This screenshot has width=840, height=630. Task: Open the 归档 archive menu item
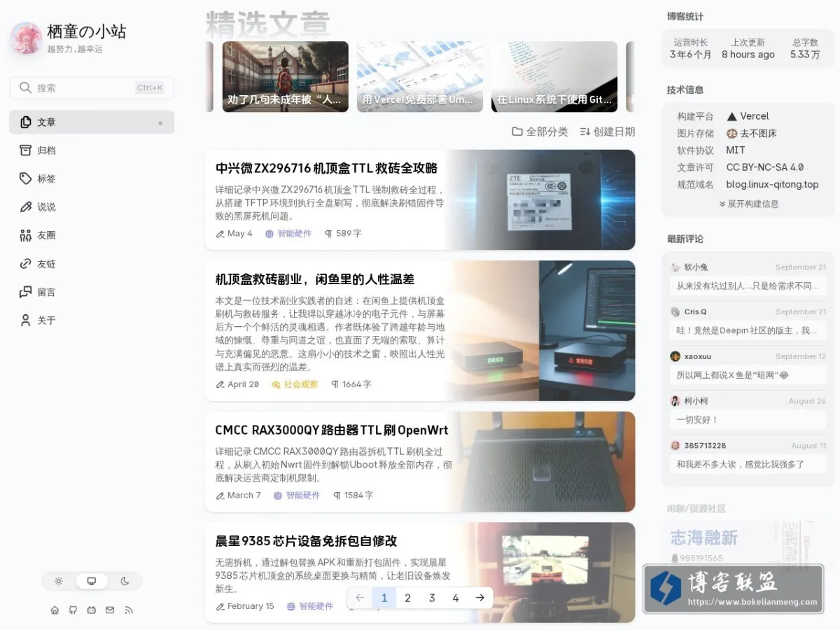pyautogui.click(x=92, y=150)
